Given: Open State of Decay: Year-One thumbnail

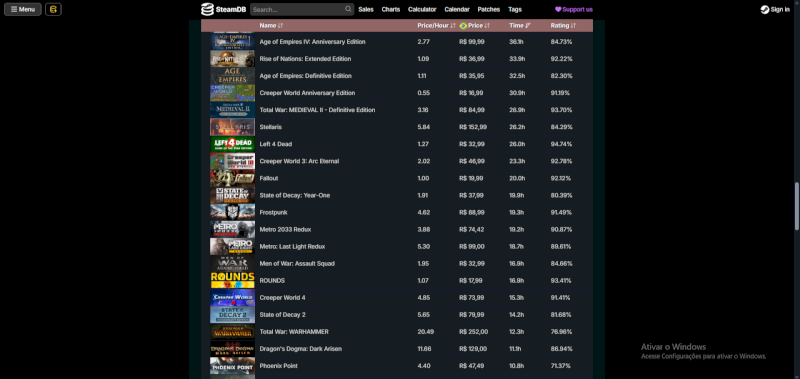Looking at the screenshot, I should pos(233,195).
